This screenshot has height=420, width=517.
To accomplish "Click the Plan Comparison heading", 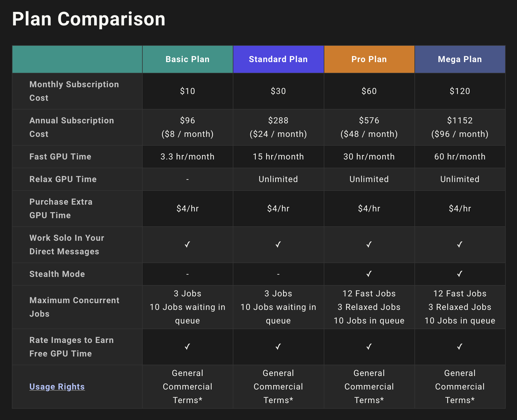I will coord(89,19).
